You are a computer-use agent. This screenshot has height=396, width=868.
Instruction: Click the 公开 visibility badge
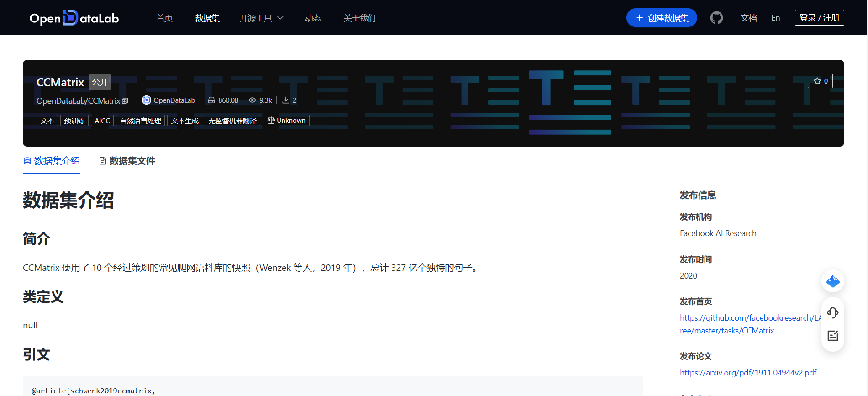coord(100,82)
